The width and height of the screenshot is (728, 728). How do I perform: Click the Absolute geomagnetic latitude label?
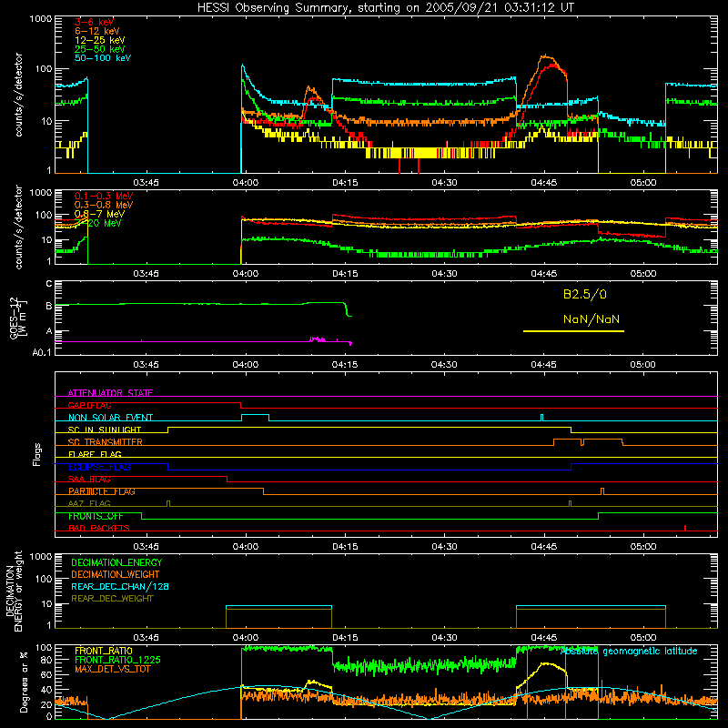[629, 652]
